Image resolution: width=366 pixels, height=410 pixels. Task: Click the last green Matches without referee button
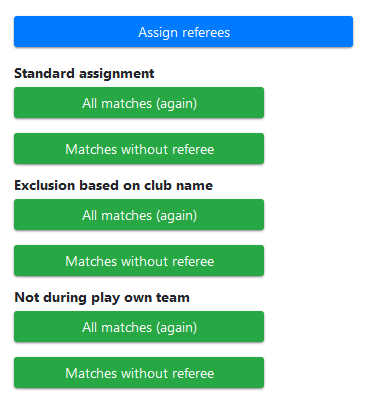[139, 373]
